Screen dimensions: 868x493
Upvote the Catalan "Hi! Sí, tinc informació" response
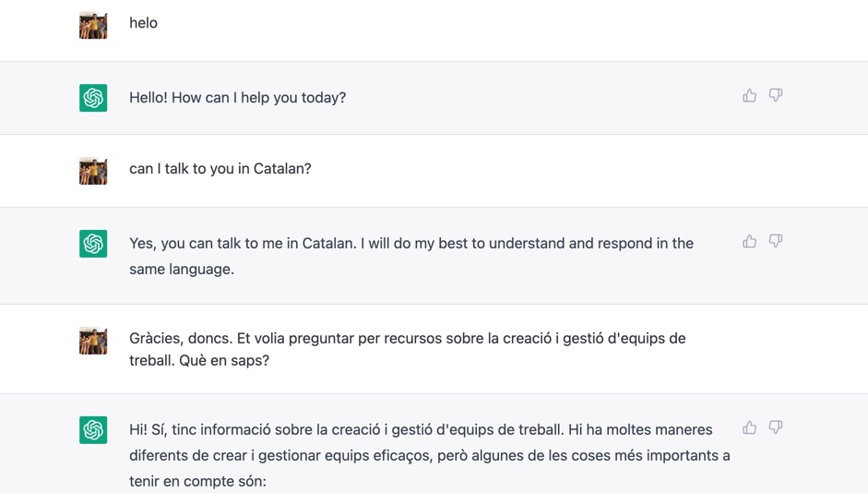[x=749, y=427]
